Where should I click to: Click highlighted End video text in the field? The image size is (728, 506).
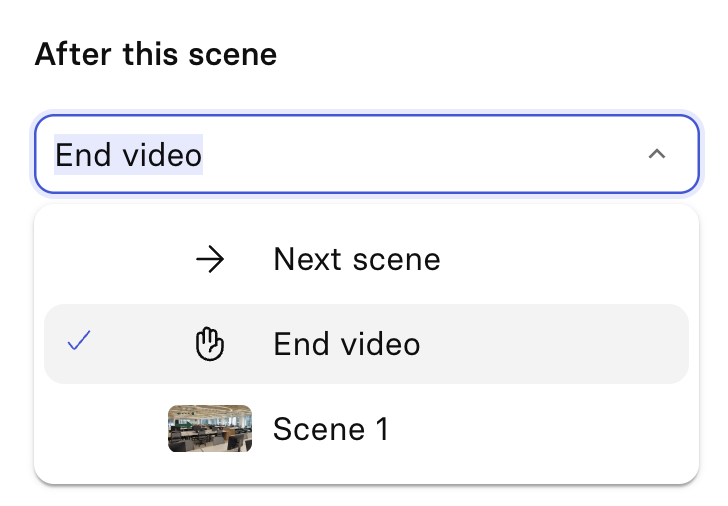(x=128, y=155)
